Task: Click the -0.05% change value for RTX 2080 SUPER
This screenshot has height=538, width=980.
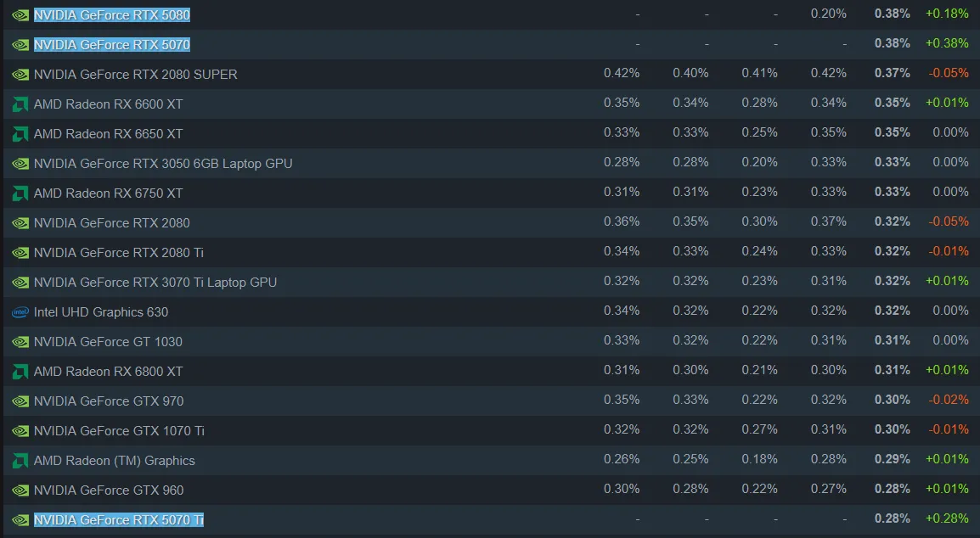Action: point(949,73)
